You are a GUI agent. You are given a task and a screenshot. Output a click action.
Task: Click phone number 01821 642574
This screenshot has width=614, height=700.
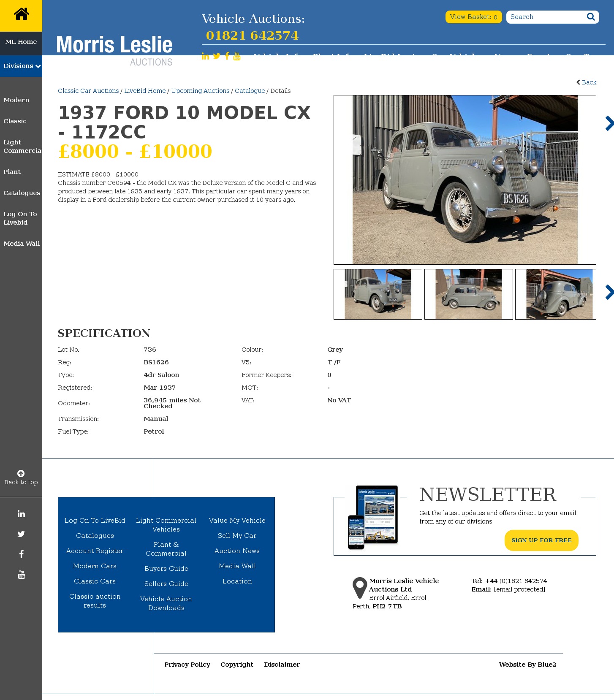(252, 35)
